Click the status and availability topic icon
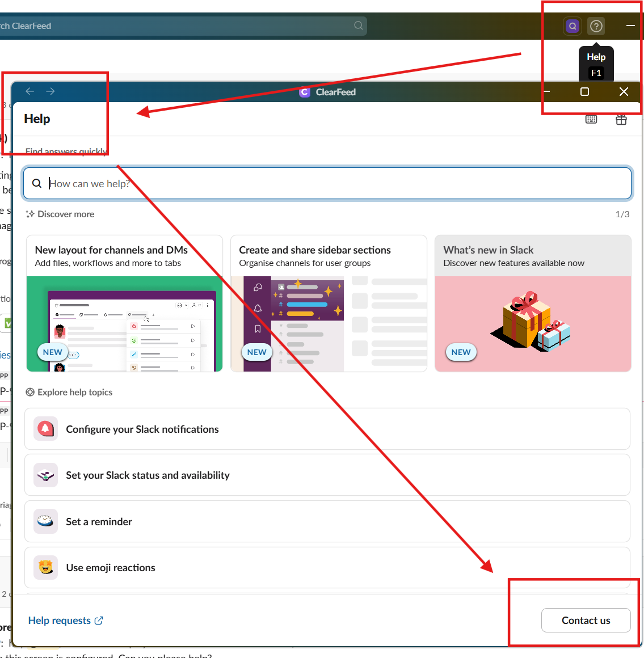The image size is (644, 658). click(46, 475)
